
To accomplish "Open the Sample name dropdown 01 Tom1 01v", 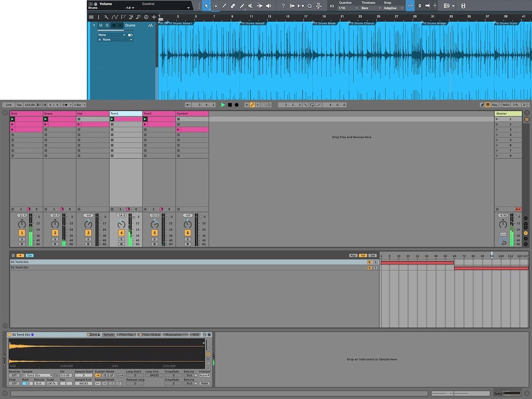I will click(37, 376).
